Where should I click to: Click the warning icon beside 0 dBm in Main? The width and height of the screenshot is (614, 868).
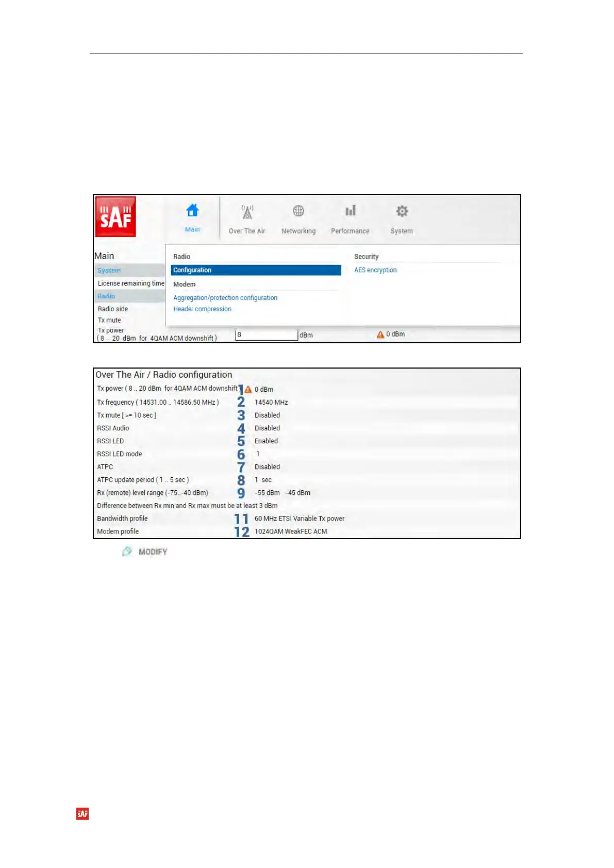(380, 335)
